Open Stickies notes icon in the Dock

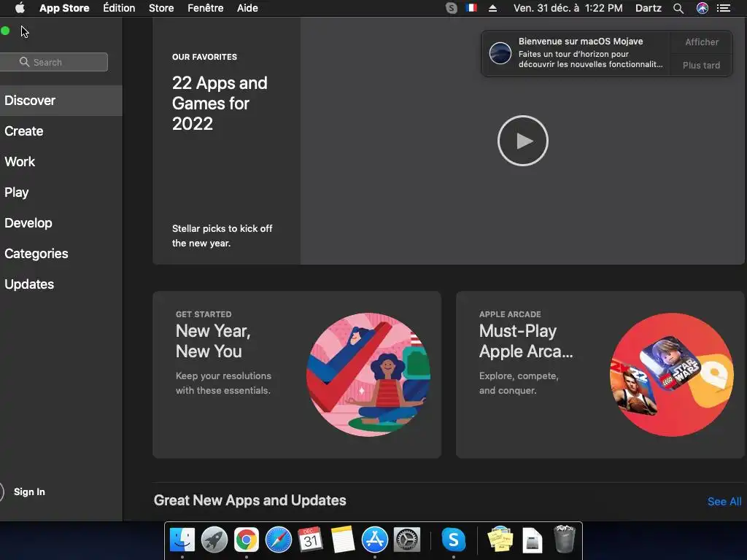pos(500,539)
